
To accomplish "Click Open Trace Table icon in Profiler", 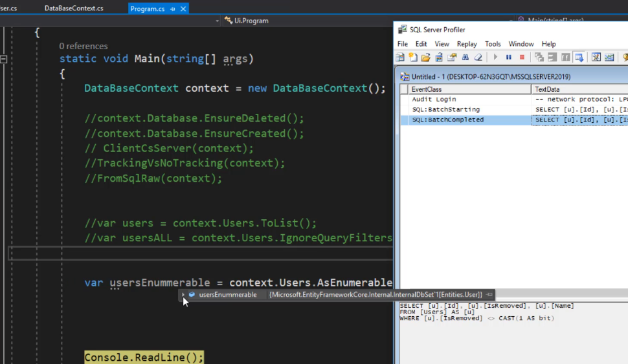I will pyautogui.click(x=439, y=57).
